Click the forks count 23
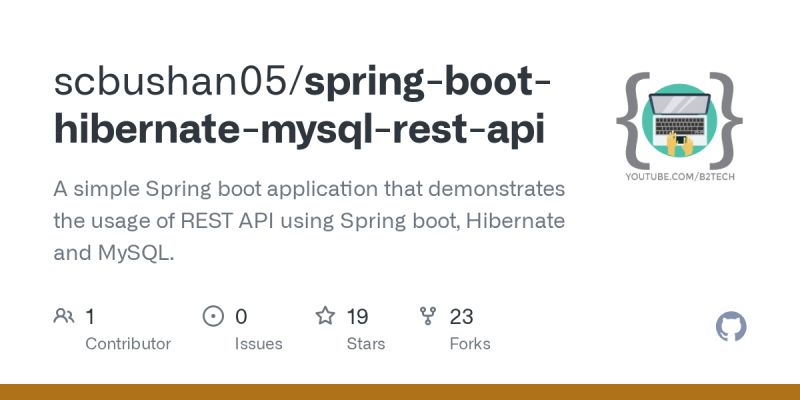800x400 pixels. pos(462,316)
